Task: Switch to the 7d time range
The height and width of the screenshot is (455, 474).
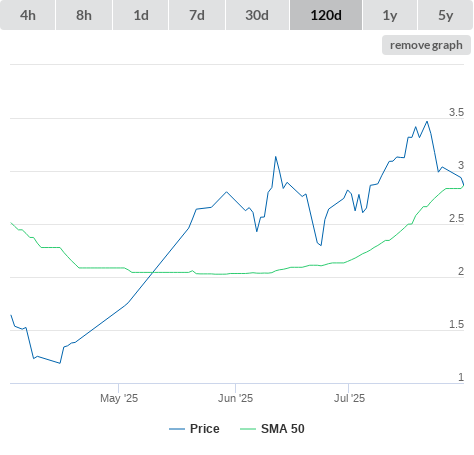Action: [x=197, y=15]
